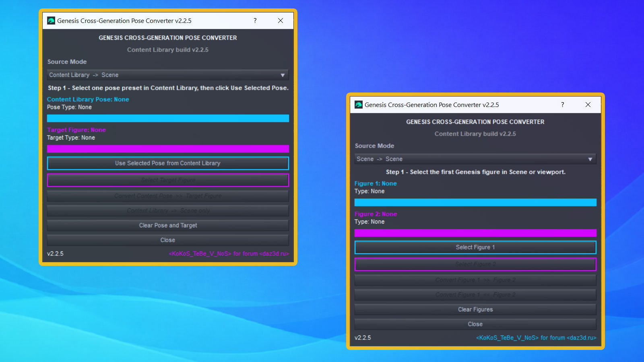Click 'Content Library build v2.2.5' subtitle in left window
This screenshot has width=644, height=362.
pos(168,50)
